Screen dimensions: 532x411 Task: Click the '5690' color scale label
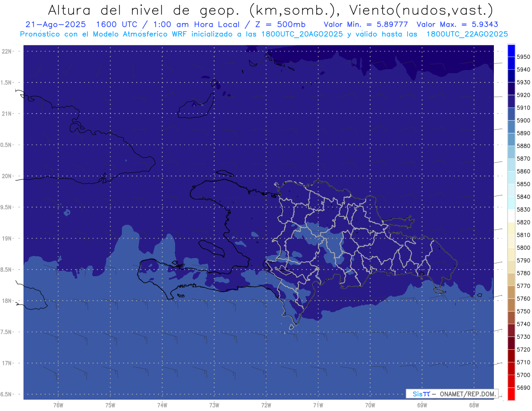point(524,388)
